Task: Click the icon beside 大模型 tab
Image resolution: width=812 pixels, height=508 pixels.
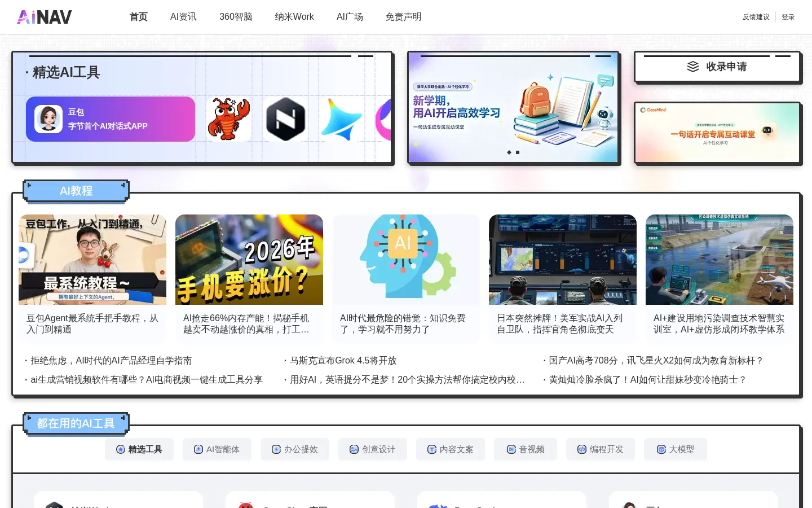Action: pos(661,449)
